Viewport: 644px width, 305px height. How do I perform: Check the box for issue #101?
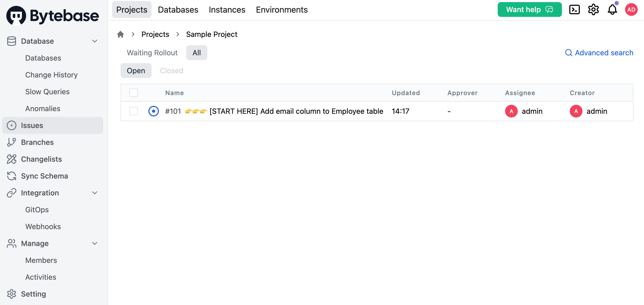click(134, 111)
